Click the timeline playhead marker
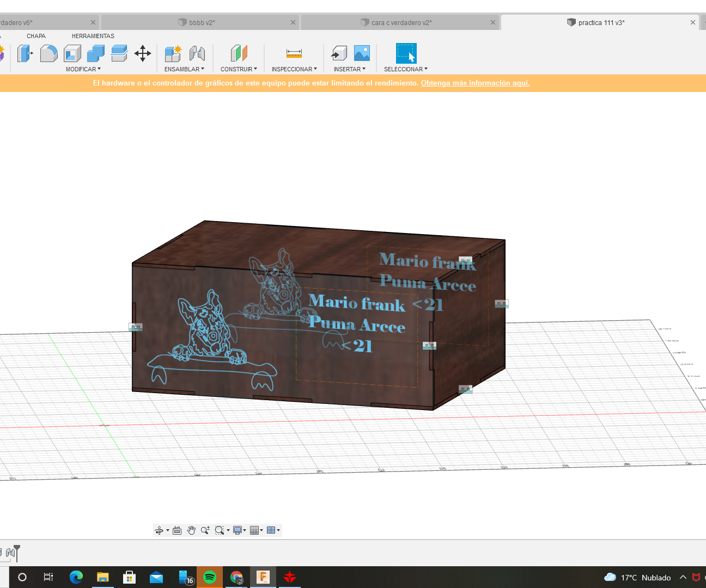Screen dimensions: 706x588 pyautogui.click(x=17, y=552)
